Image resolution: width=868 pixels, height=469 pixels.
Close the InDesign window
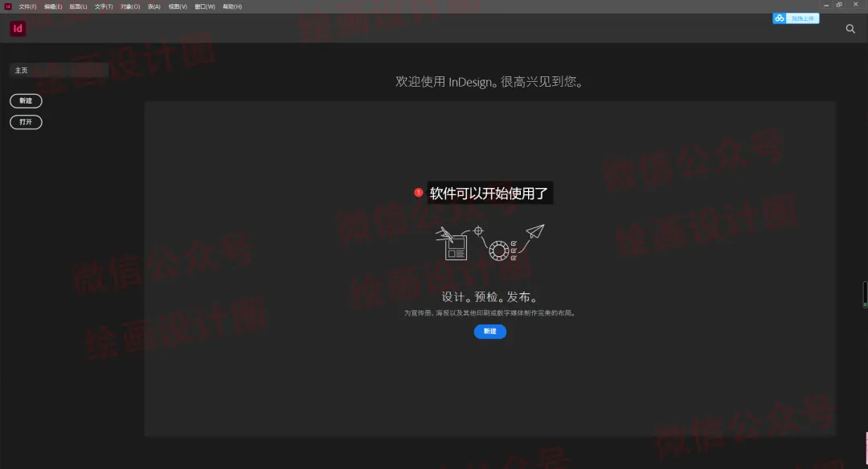[x=855, y=5]
